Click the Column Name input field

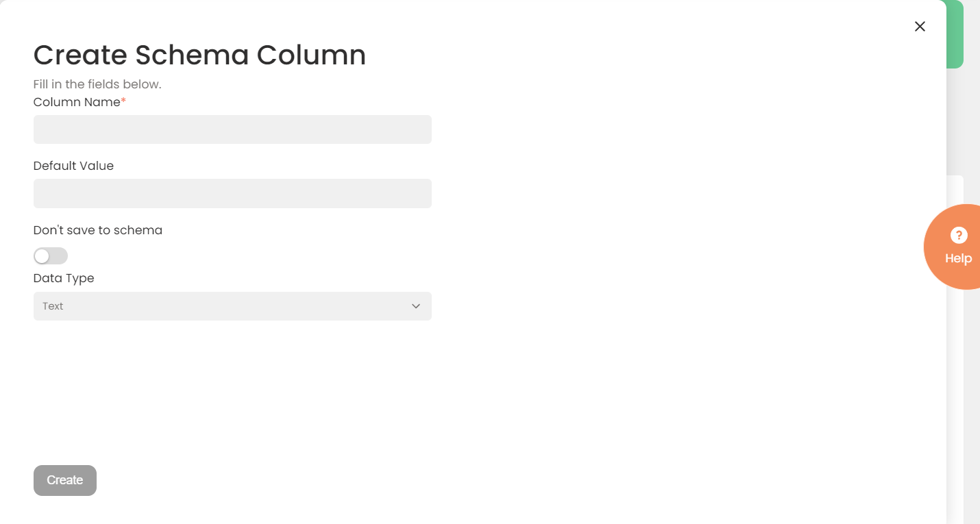(x=232, y=129)
